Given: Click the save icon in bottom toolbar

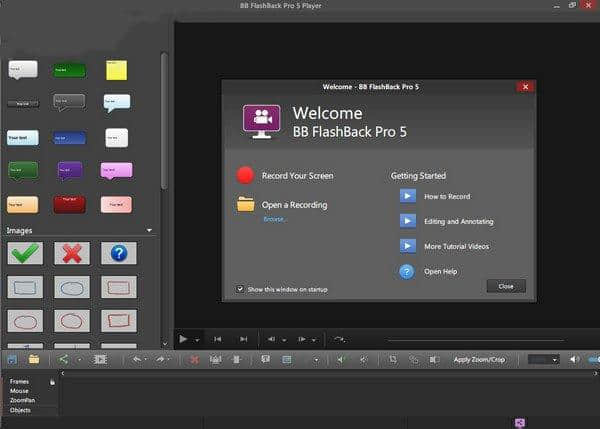Looking at the screenshot, I should coord(12,359).
